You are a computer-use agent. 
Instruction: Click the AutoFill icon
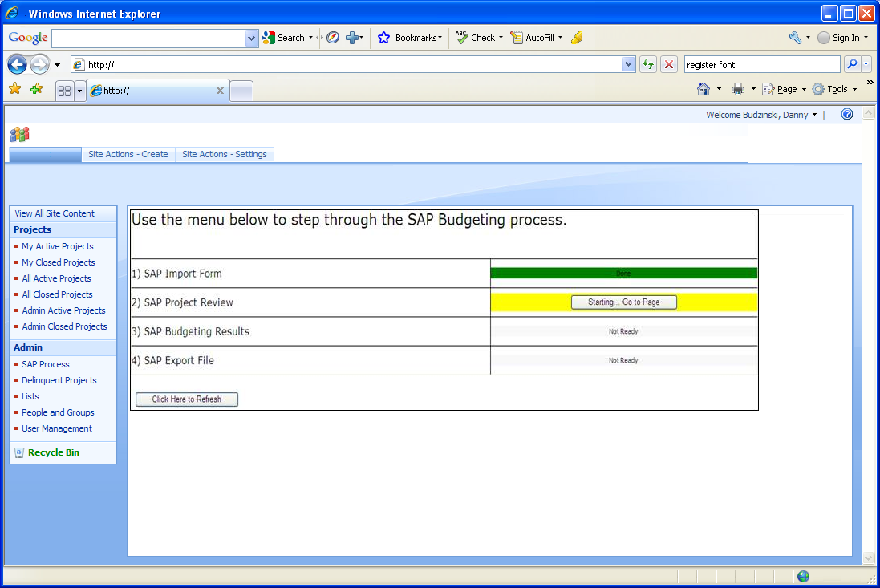coord(517,38)
